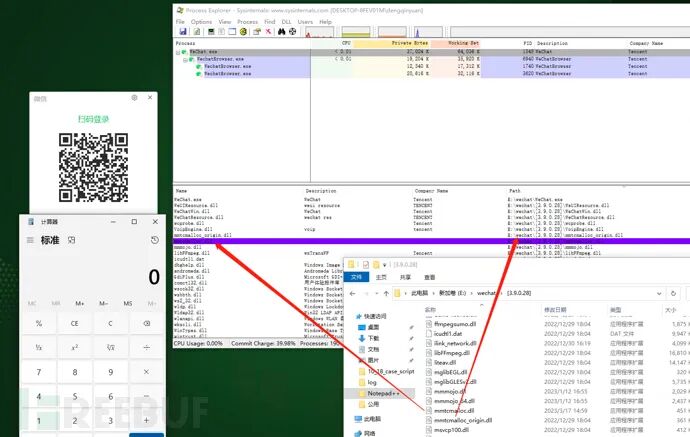This screenshot has height=437, width=690.
Task: Toggle the lower pane view icon in Process Explorer
Action: (x=232, y=32)
